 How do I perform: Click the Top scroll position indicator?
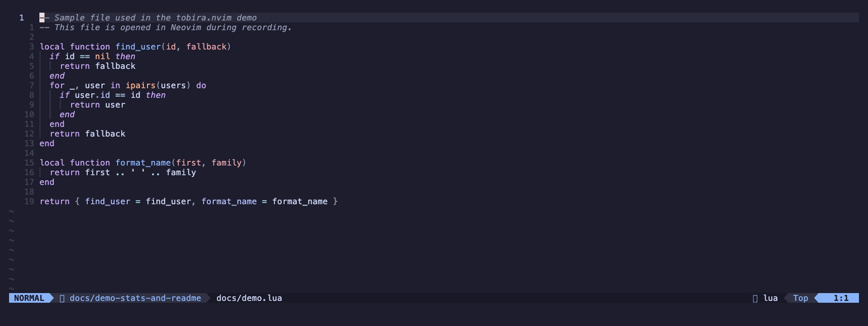click(800, 298)
